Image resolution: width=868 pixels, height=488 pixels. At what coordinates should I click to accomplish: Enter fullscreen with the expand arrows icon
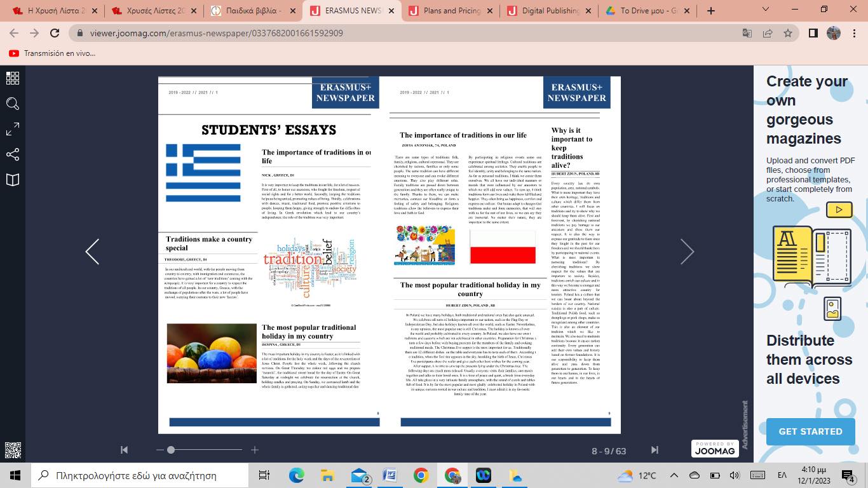point(13,129)
